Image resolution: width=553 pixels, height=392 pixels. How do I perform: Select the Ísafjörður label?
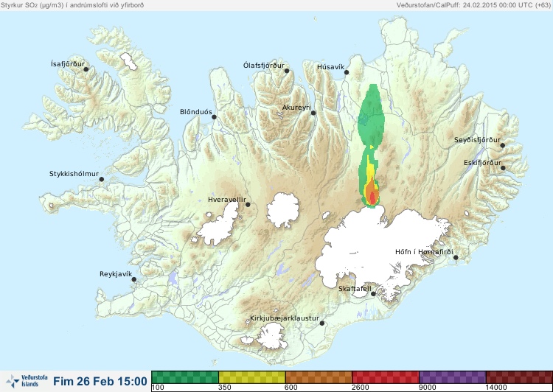coord(68,64)
